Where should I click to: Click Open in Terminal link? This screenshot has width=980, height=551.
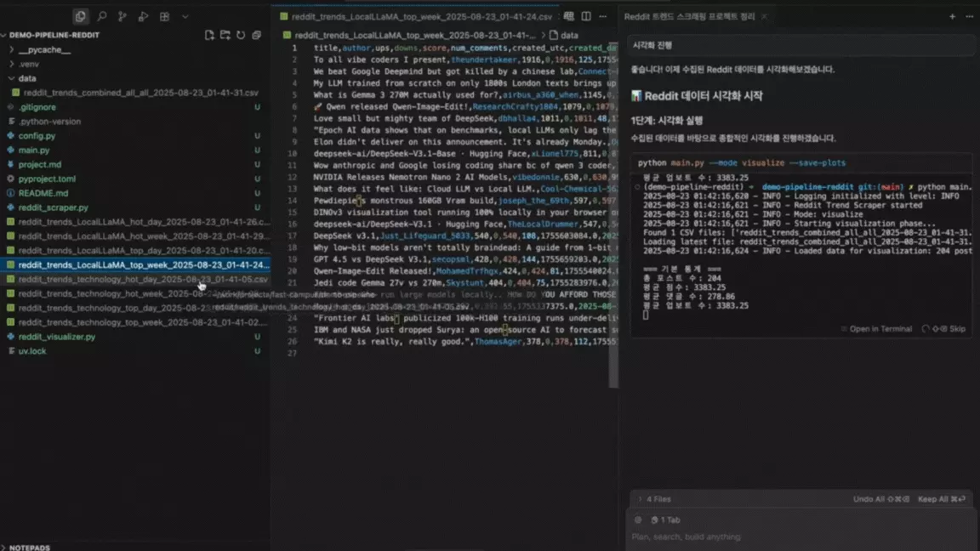point(876,328)
